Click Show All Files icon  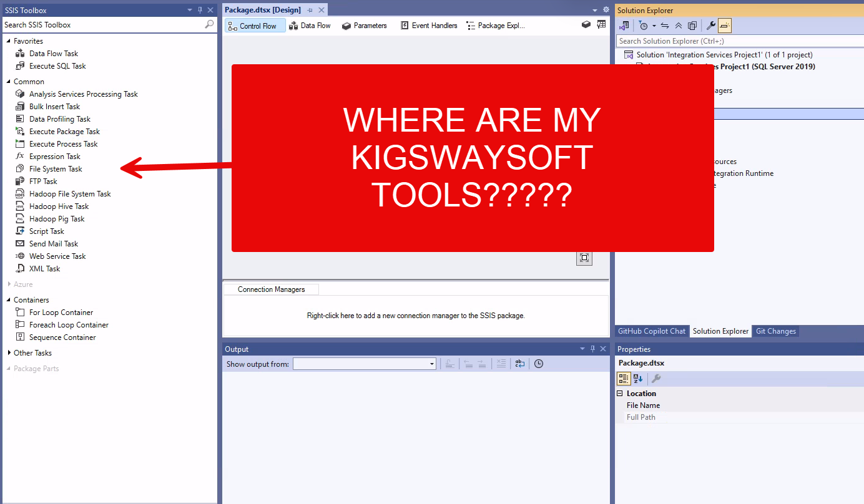click(x=692, y=26)
